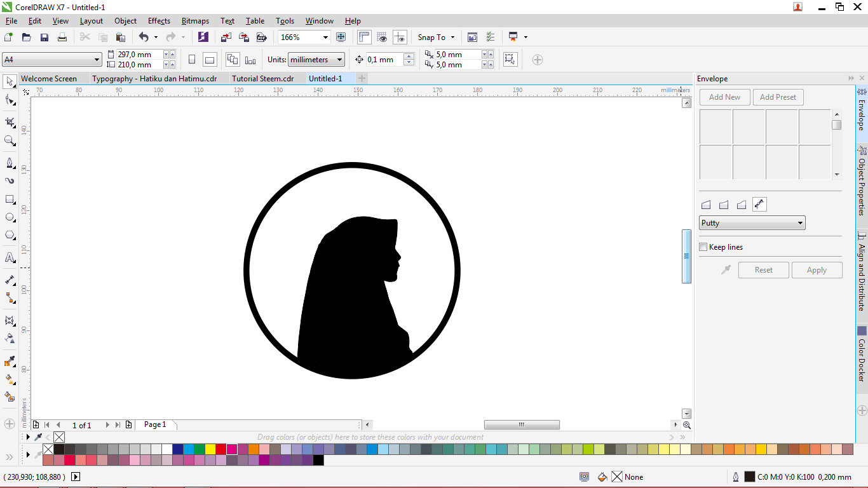
Task: Click the Apply button in Envelope docker
Action: (817, 270)
